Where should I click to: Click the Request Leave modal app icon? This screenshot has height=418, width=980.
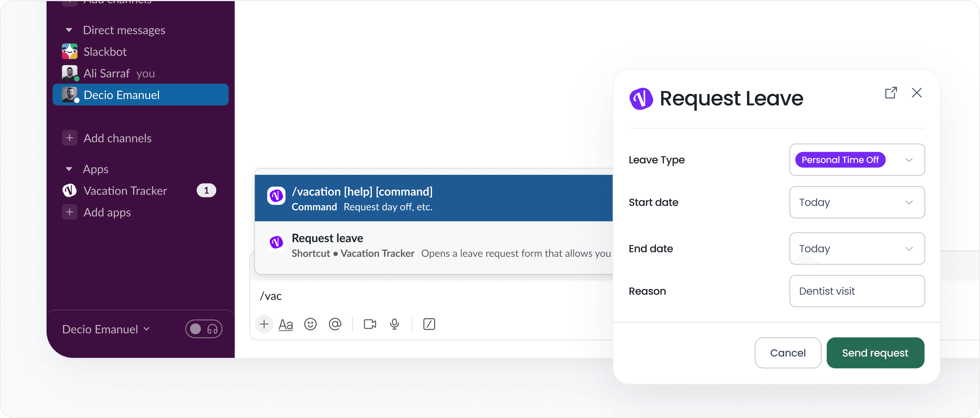(x=641, y=98)
